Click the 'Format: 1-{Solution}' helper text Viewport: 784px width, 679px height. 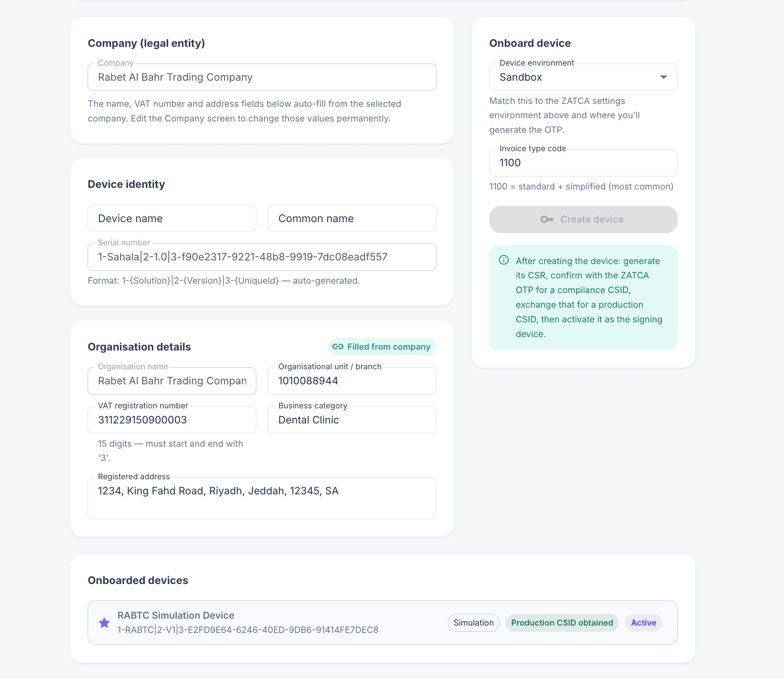point(224,280)
